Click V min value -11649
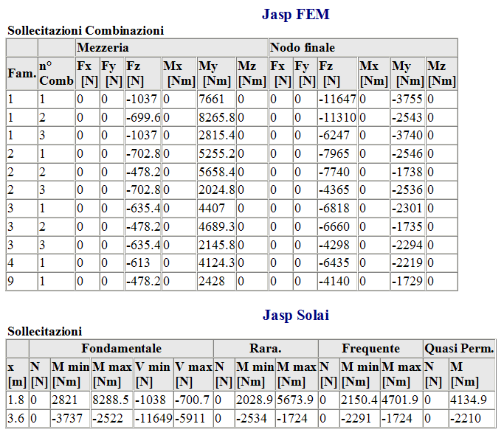 pyautogui.click(x=153, y=418)
